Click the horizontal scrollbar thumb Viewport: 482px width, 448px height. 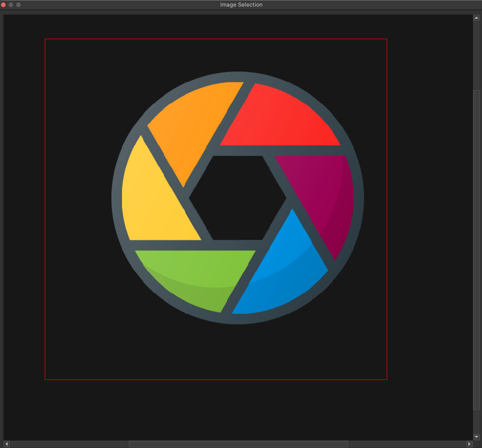tap(238, 444)
